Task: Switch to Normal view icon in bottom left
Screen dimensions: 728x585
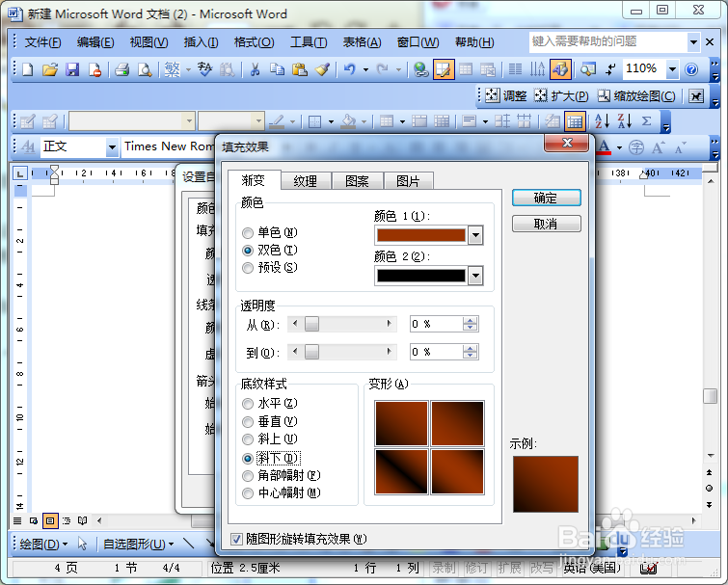Action: (17, 520)
